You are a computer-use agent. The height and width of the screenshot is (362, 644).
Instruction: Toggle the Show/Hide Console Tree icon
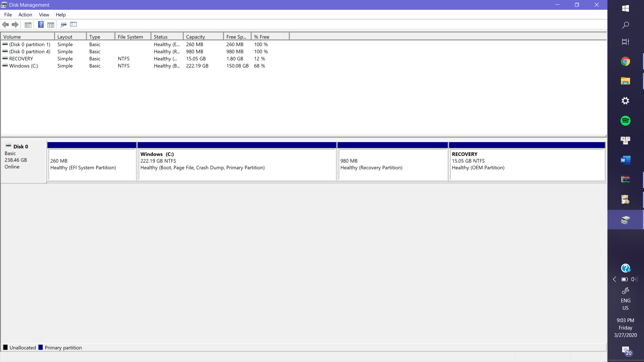(28, 24)
